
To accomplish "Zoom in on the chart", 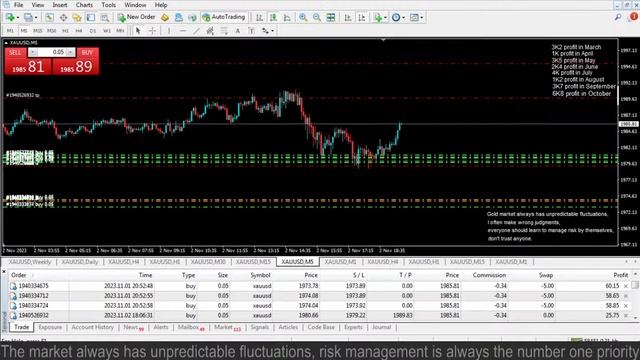I will point(303,18).
